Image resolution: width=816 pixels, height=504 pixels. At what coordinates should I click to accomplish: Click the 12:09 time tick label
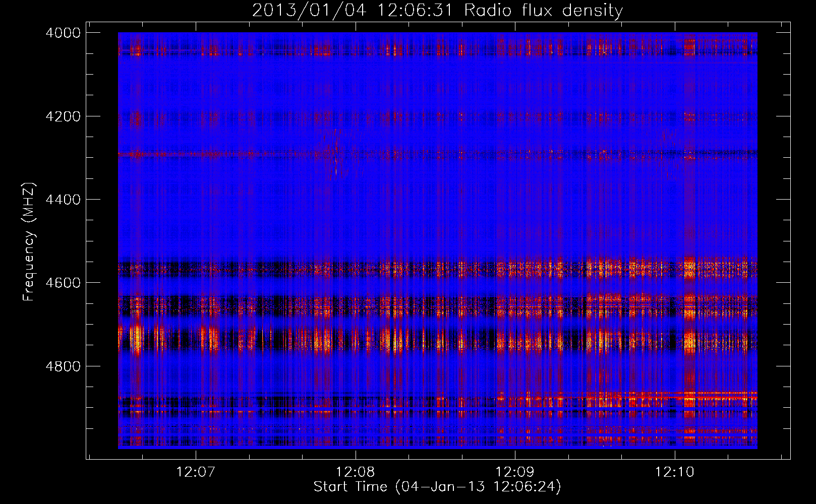click(515, 472)
